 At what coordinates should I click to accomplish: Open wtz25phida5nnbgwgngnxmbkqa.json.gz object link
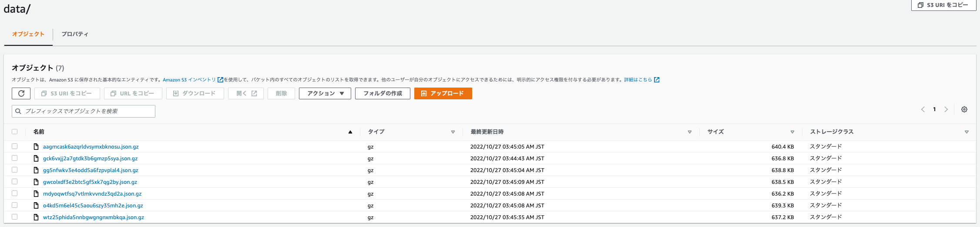(93, 217)
